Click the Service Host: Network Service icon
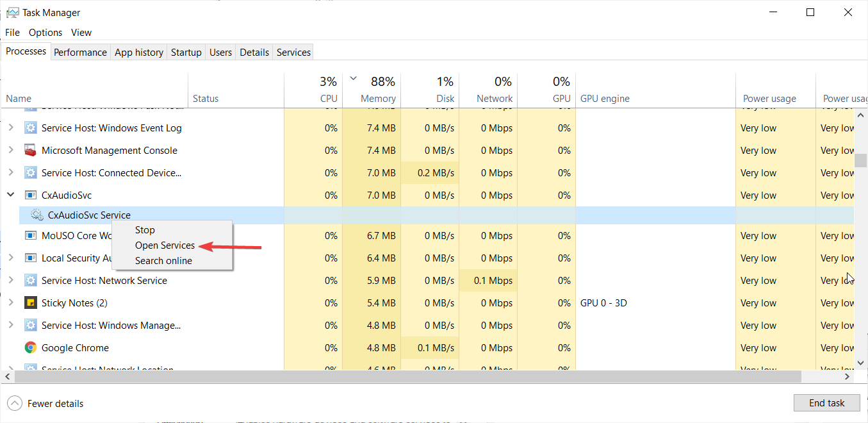This screenshot has width=868, height=423. [30, 281]
